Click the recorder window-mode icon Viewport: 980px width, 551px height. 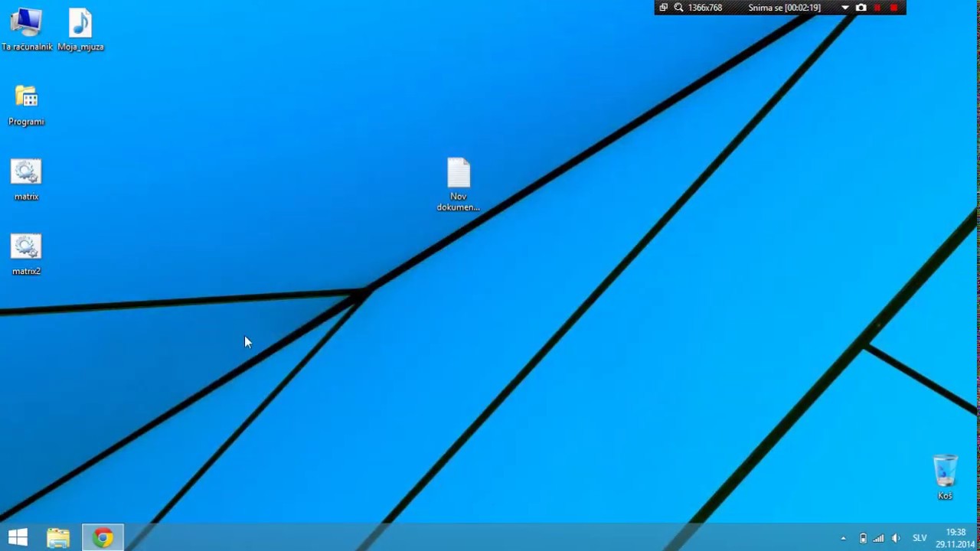pos(663,8)
